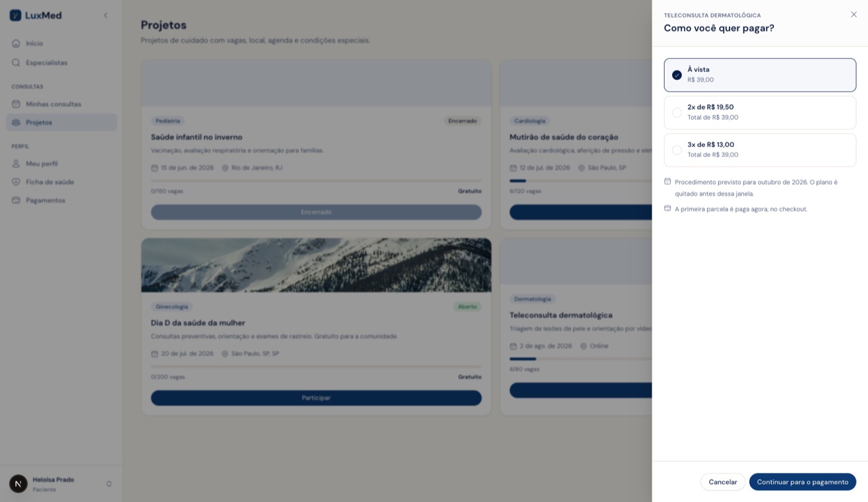The width and height of the screenshot is (868, 502).
Task: Open Especialistas in the sidebar
Action: [x=62, y=62]
